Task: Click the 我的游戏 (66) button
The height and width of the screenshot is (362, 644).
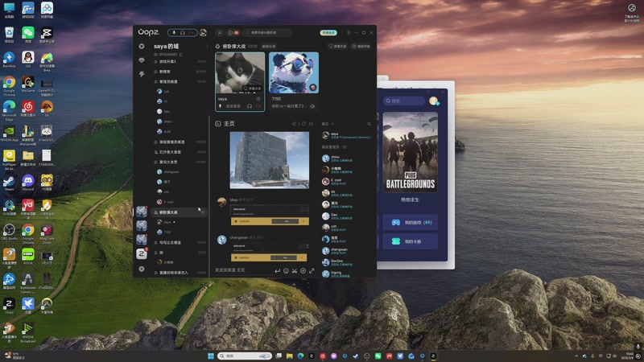Action: click(x=411, y=222)
